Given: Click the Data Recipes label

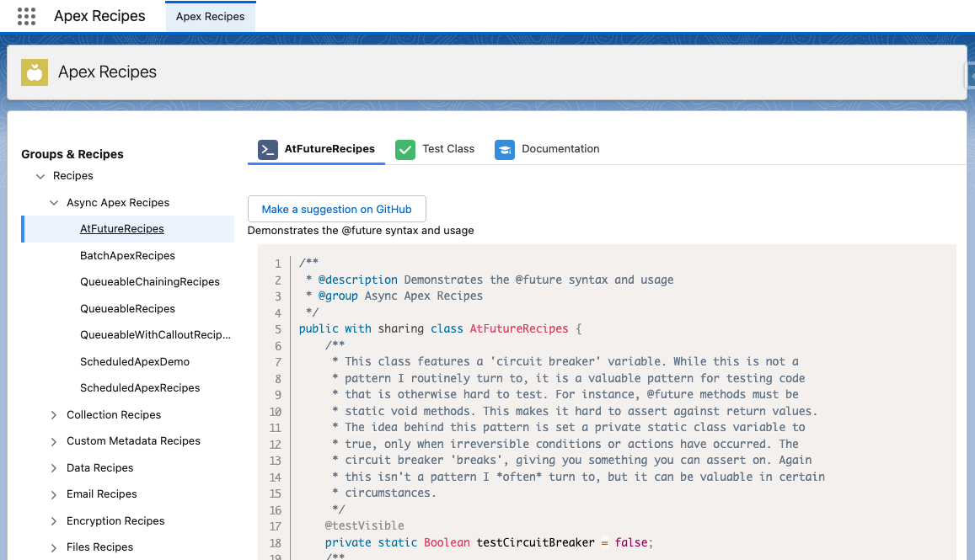Looking at the screenshot, I should coord(100,467).
